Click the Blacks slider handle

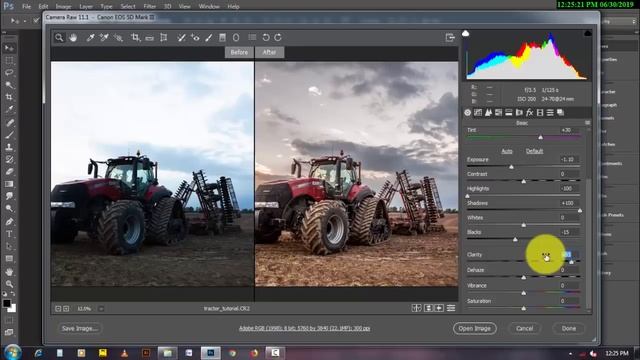coord(515,240)
